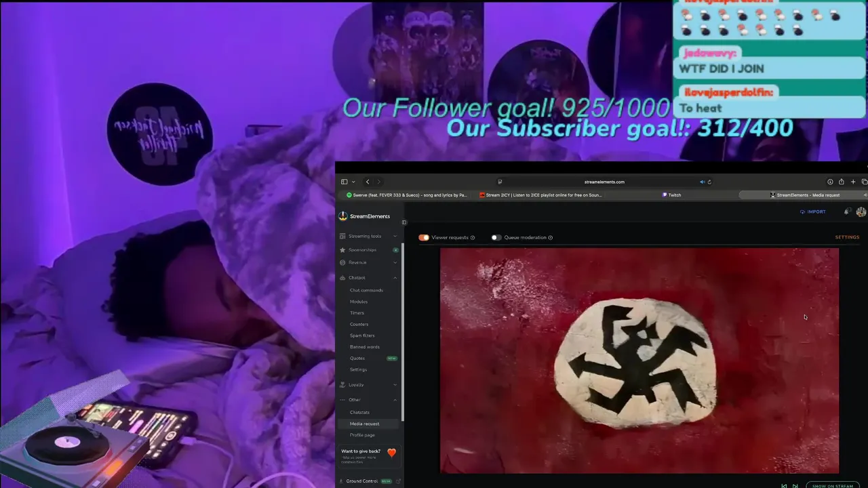Image resolution: width=868 pixels, height=488 pixels.
Task: Open Counters under Chatbot
Action: (x=359, y=324)
